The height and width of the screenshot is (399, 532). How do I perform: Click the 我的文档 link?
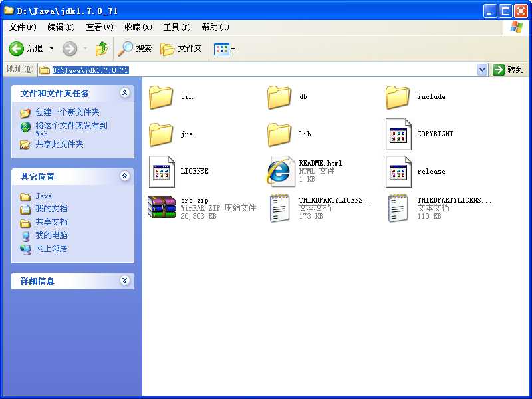click(52, 209)
